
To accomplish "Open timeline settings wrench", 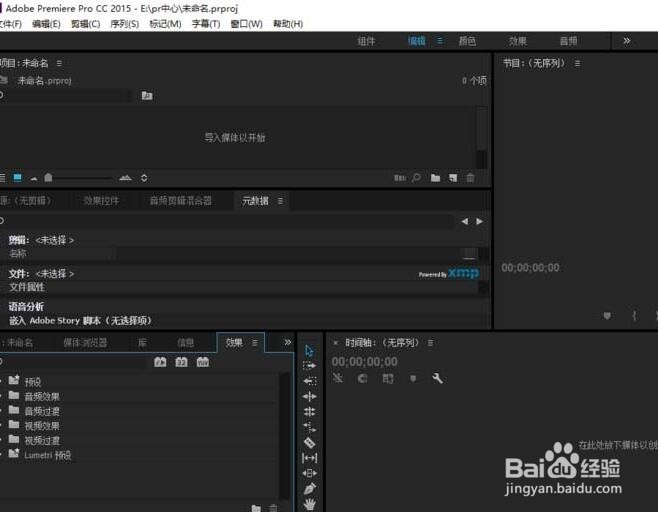I will coord(437,379).
